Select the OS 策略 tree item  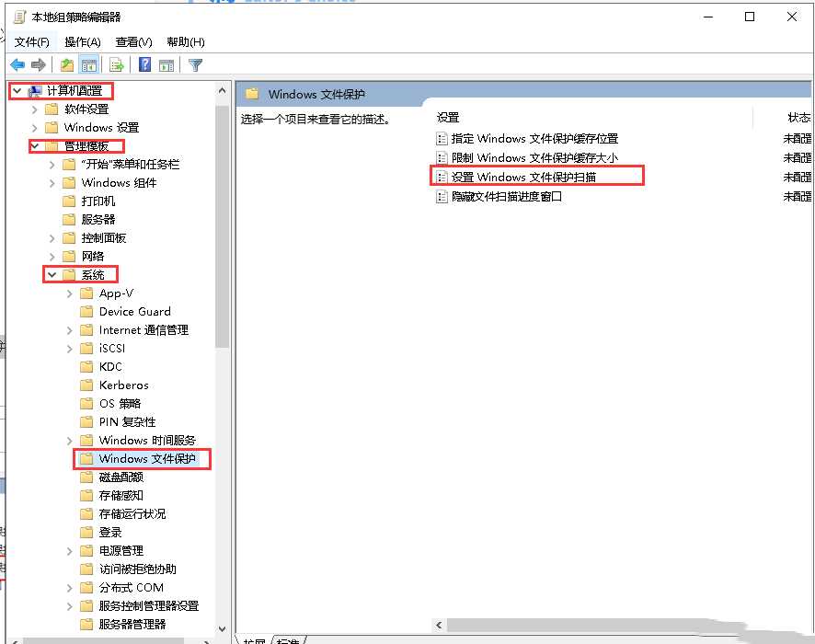click(120, 403)
